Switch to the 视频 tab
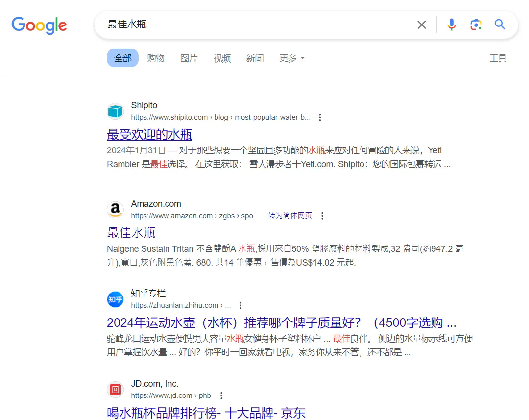This screenshot has height=420, width=529. [x=222, y=58]
